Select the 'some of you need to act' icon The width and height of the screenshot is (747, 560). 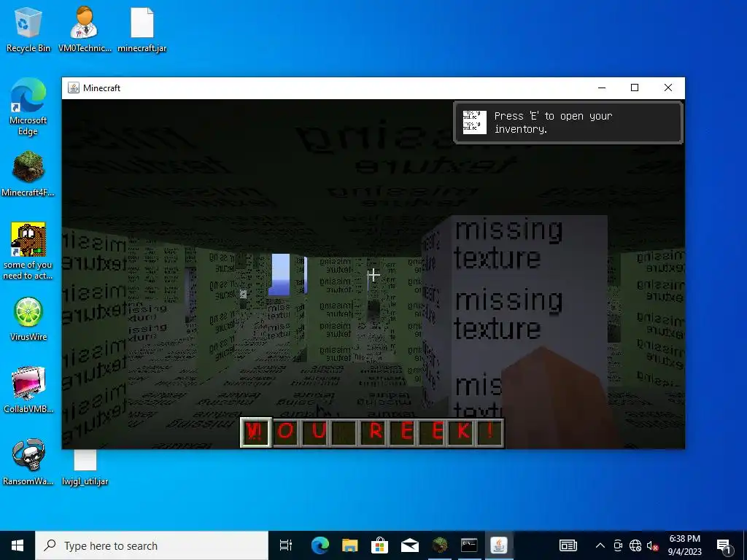click(x=28, y=251)
